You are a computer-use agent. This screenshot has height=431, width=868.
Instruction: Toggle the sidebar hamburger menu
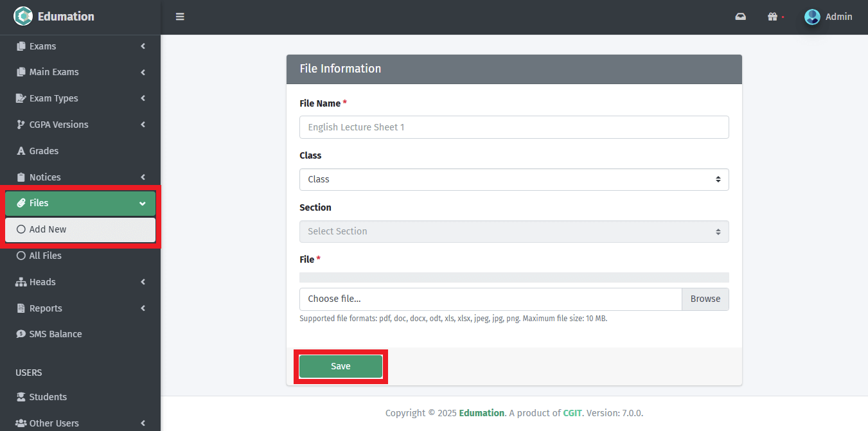[180, 17]
